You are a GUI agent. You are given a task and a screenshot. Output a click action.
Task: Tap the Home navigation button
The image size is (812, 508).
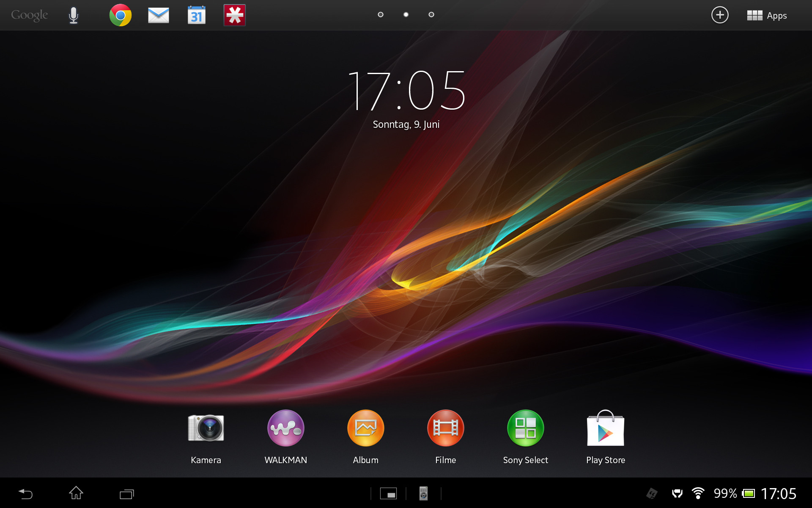[76, 493]
